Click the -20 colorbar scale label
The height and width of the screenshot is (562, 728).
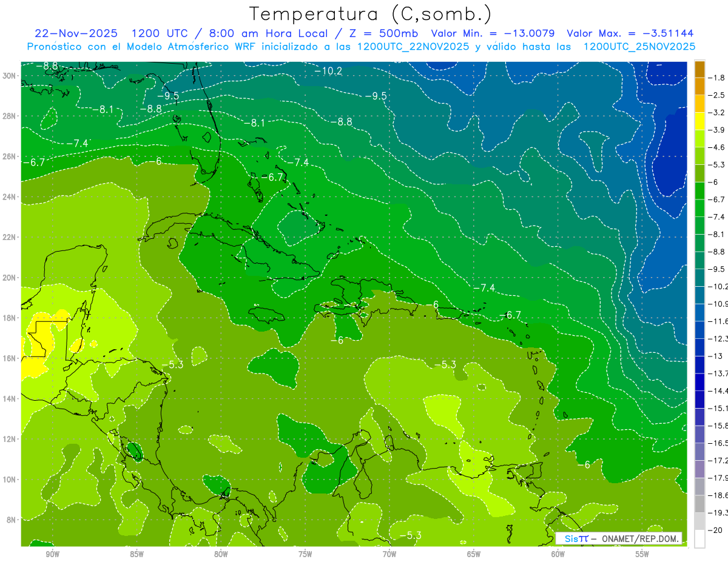[x=715, y=530]
